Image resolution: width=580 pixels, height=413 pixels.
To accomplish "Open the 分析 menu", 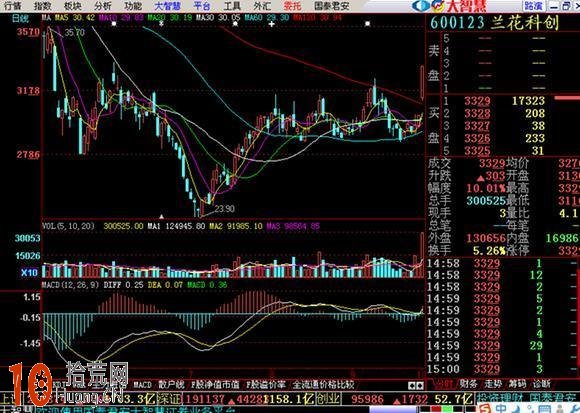I will pos(102,6).
